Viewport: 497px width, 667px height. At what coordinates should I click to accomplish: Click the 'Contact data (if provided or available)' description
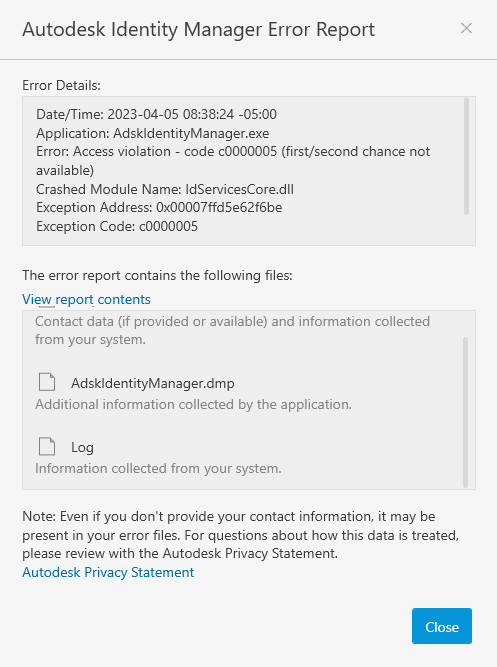point(232,330)
